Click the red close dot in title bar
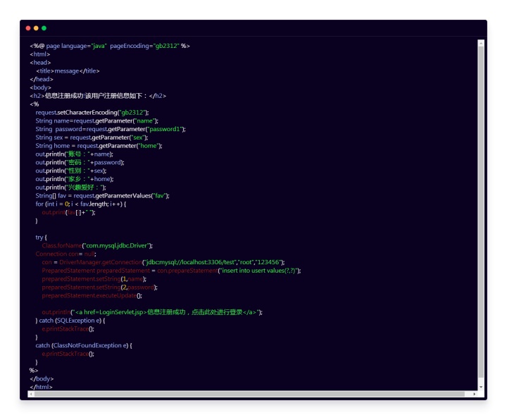507x420 pixels. click(x=28, y=28)
